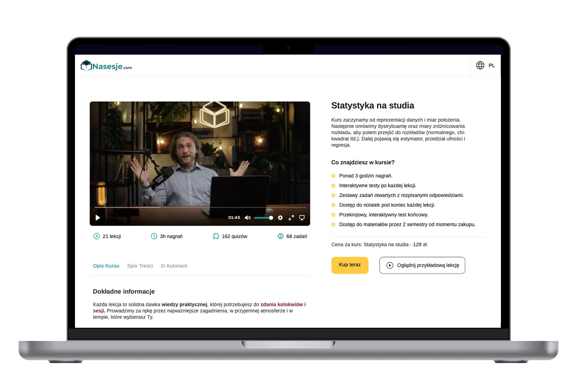Click the brain icon beside 68 zadań

coord(281,236)
